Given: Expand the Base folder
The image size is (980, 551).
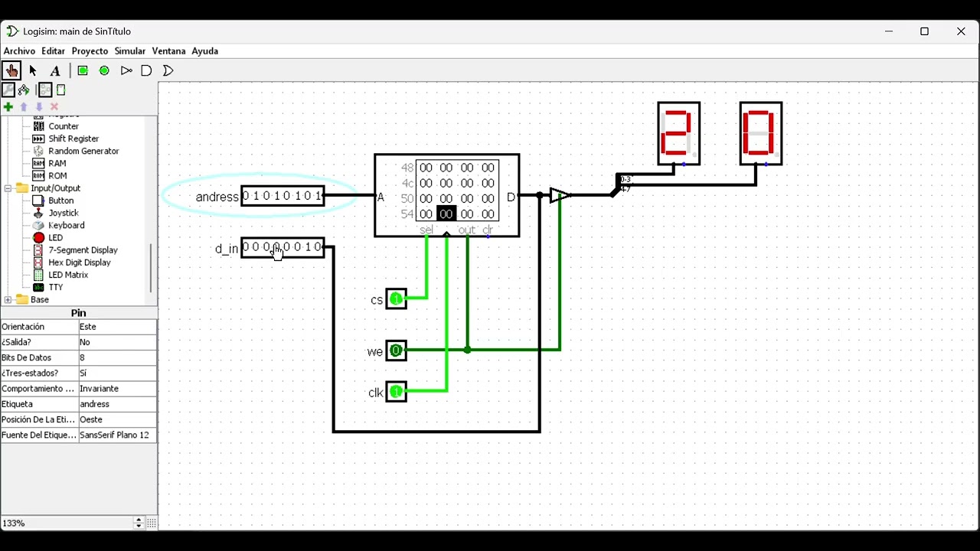Looking at the screenshot, I should click(x=8, y=300).
